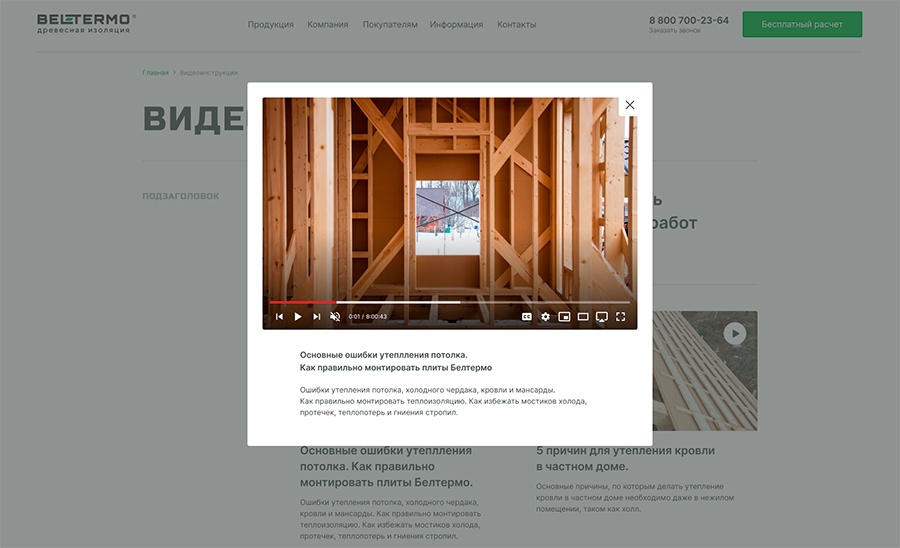The height and width of the screenshot is (548, 900).
Task: Open the Контакты menu
Action: [x=517, y=25]
